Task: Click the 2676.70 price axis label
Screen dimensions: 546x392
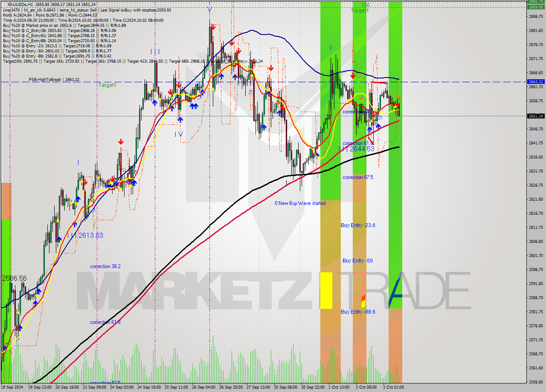Action: pyautogui.click(x=535, y=45)
